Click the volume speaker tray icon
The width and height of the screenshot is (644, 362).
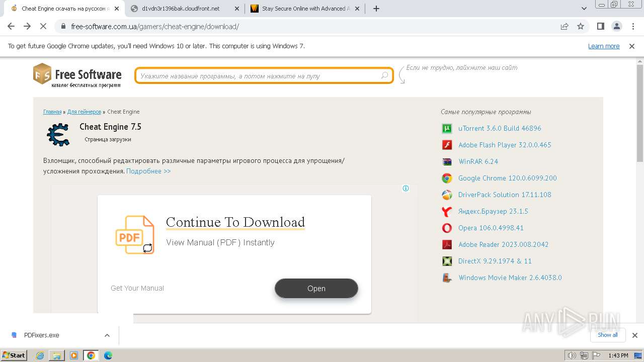coord(572,355)
